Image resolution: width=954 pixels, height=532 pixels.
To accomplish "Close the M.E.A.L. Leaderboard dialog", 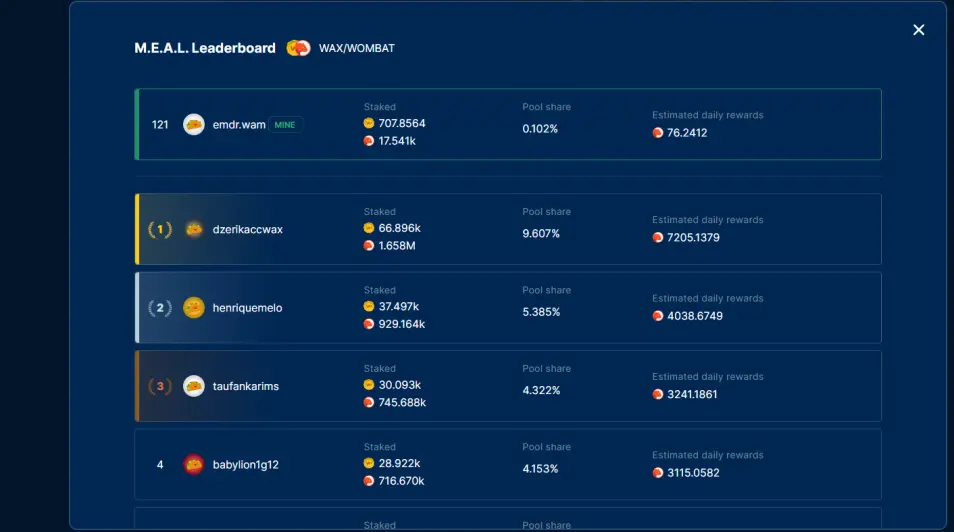I will tap(918, 30).
